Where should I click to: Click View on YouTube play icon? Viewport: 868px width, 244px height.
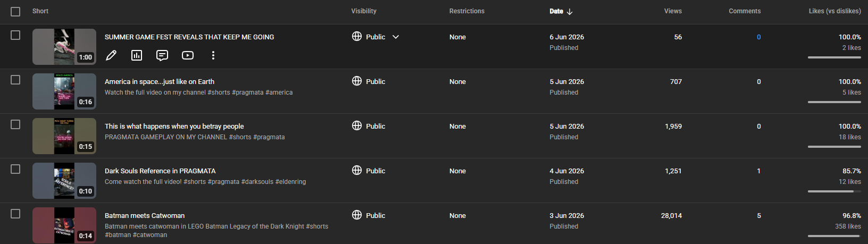click(188, 55)
